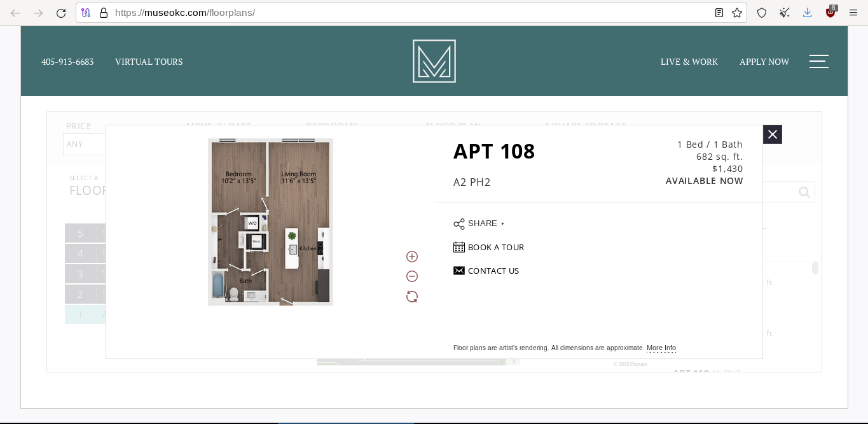Click the $1,430 price text

(727, 169)
